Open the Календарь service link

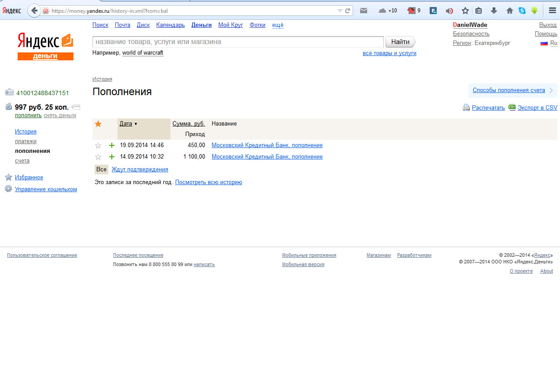pyautogui.click(x=170, y=25)
